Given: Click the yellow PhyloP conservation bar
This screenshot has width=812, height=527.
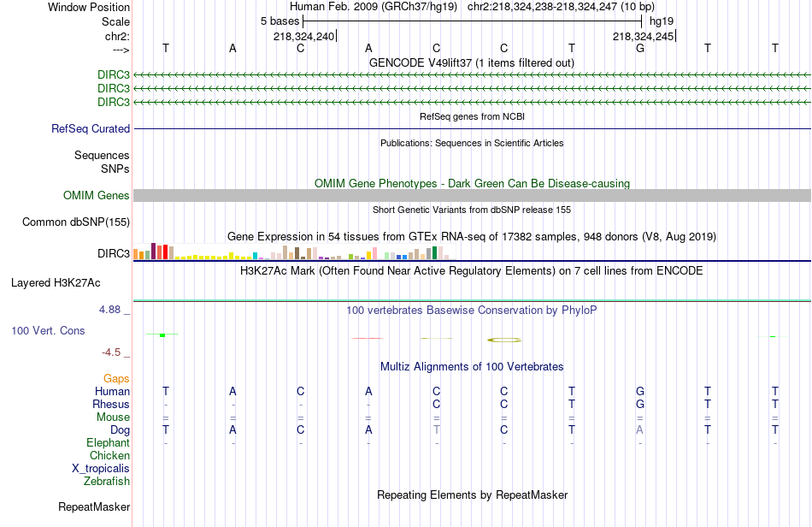Looking at the screenshot, I should [x=504, y=340].
